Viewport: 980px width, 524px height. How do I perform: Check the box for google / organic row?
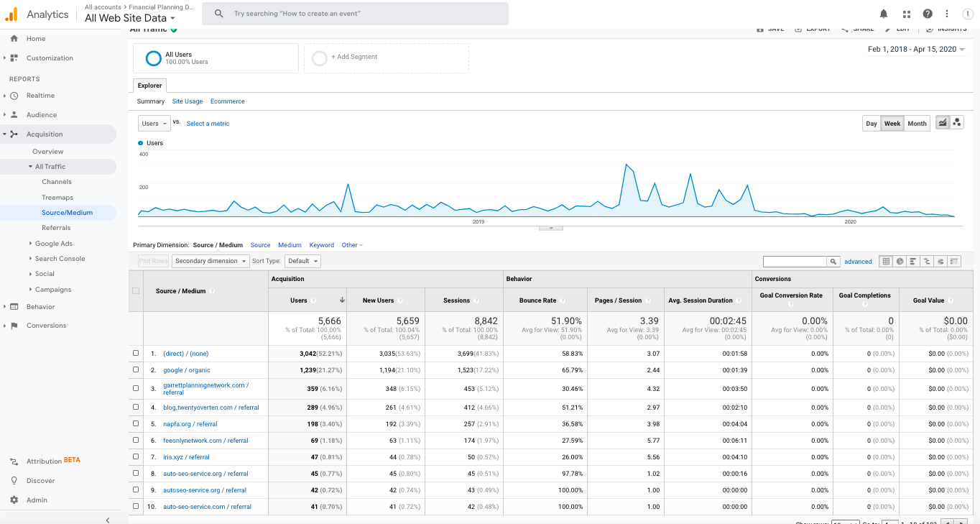point(136,370)
